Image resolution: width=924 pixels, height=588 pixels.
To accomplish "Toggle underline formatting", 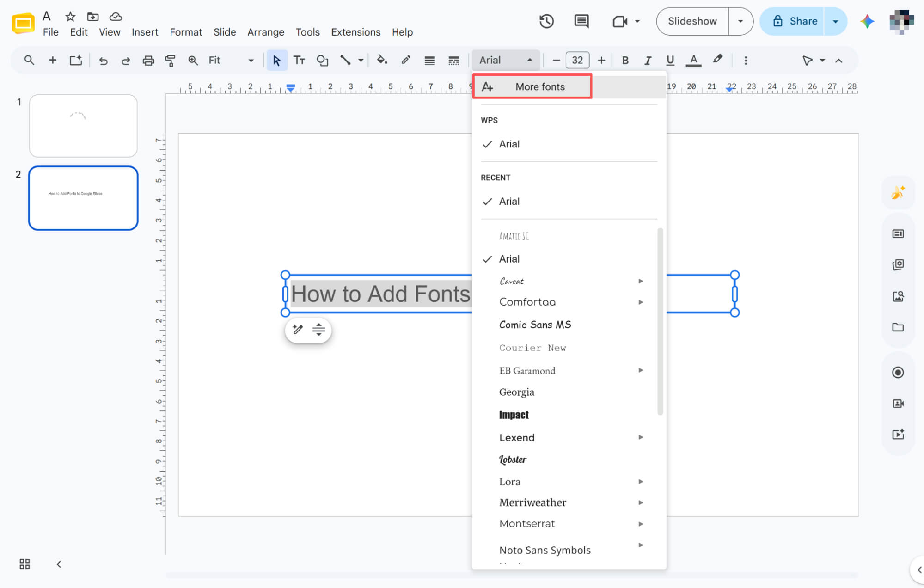I will [670, 61].
